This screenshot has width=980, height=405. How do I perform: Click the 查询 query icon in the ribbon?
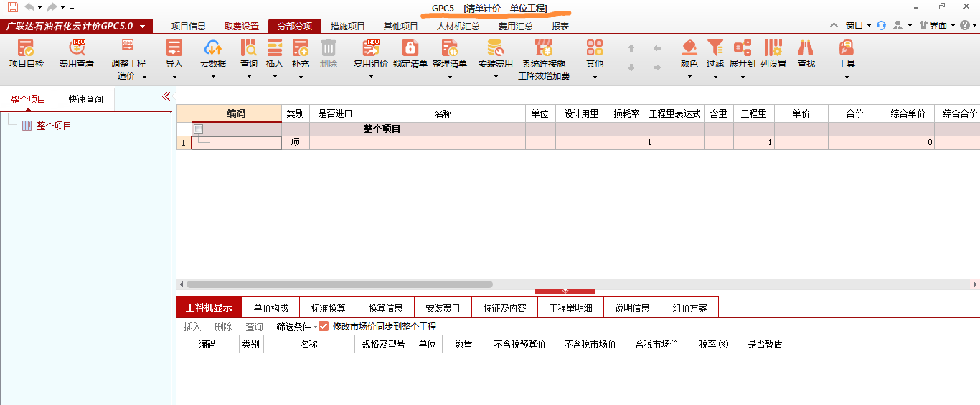pos(249,47)
